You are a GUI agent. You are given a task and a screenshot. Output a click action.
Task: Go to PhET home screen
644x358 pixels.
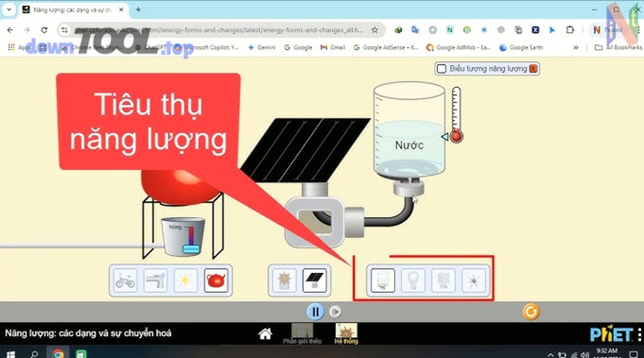click(x=265, y=334)
